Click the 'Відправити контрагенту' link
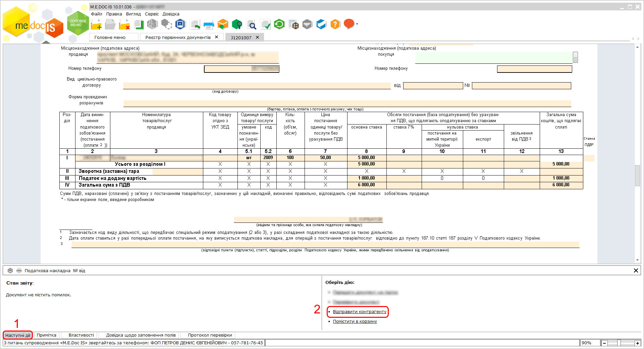The height and width of the screenshot is (349, 644). pos(360,312)
